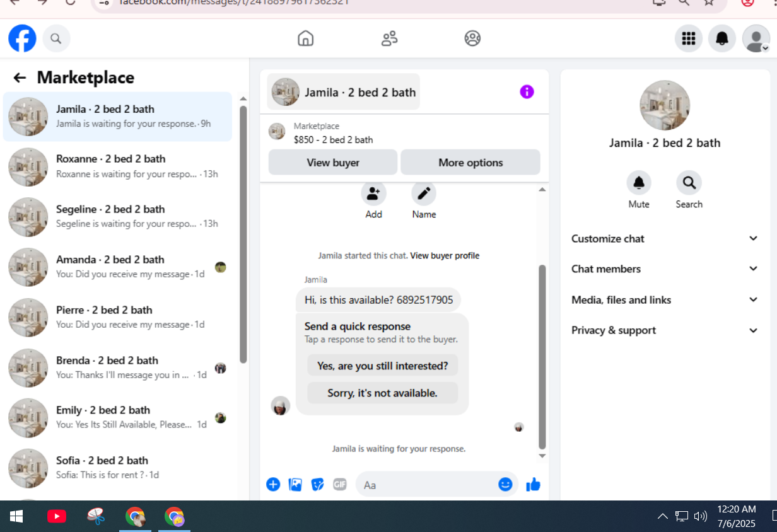Expand the Customize chat section

(x=665, y=238)
